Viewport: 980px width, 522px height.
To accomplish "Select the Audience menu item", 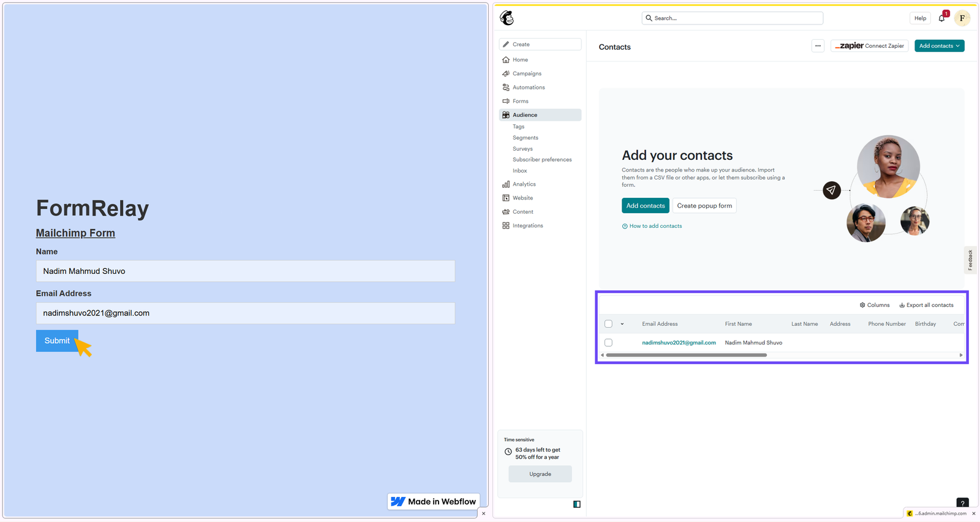I will [x=540, y=115].
